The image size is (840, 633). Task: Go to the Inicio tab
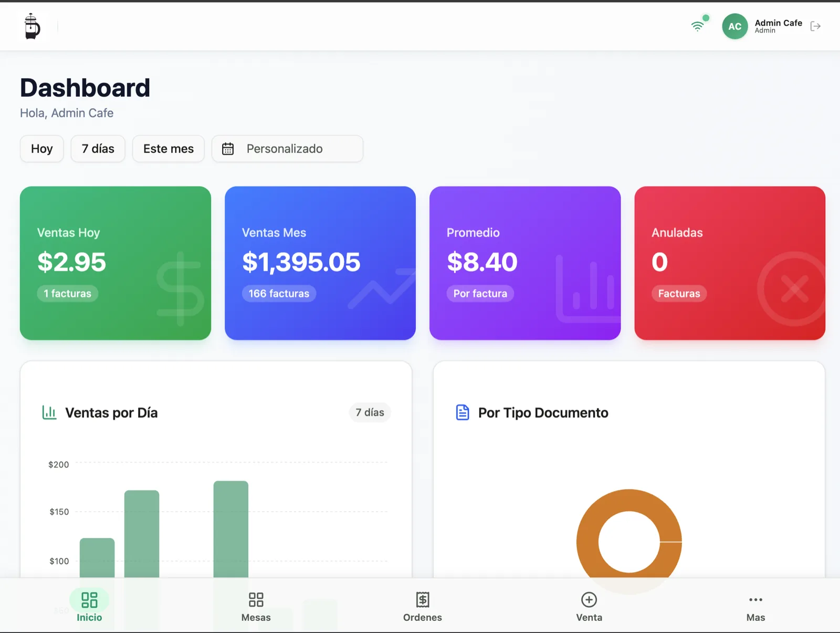point(89,606)
